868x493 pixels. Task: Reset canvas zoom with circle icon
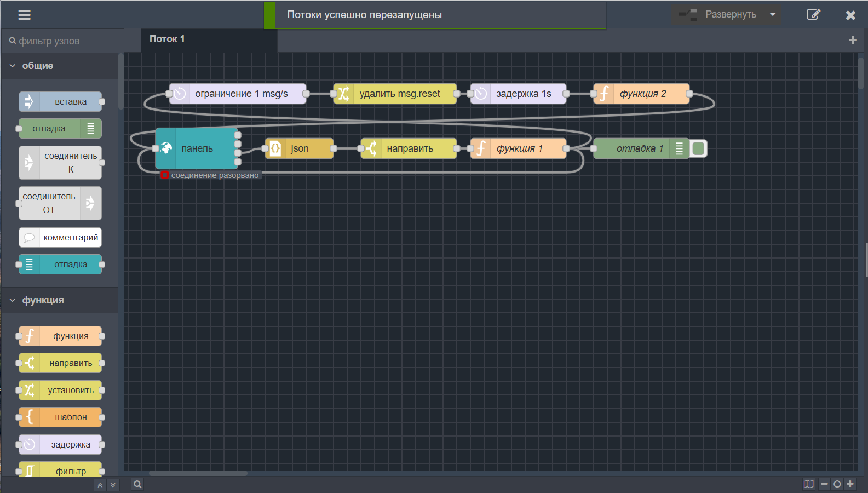click(x=837, y=484)
